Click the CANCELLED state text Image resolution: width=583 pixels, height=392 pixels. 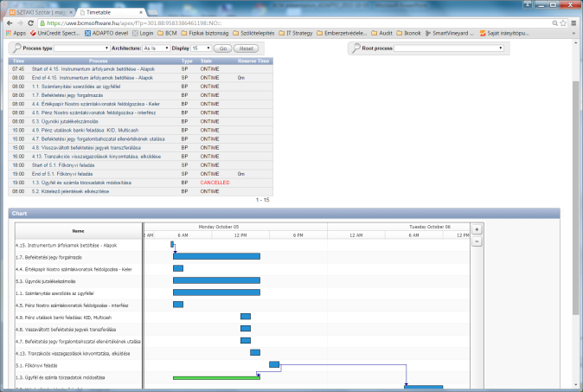tap(215, 183)
